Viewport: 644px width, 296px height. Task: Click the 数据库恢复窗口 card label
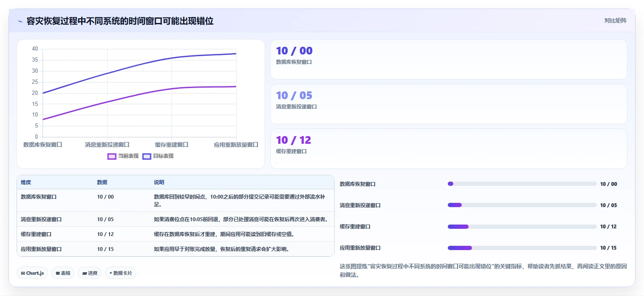[x=294, y=62]
